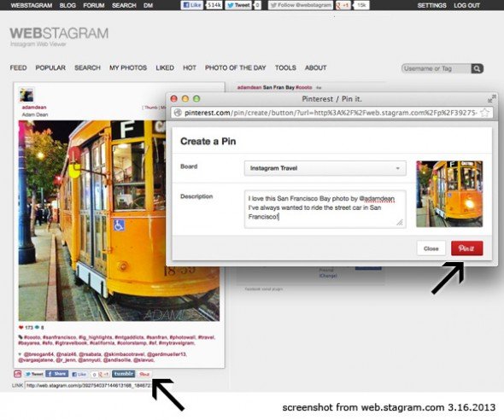Screen dimensions: 504x420
Task: Click the #california hashtag
Action: pyautogui.click(x=102, y=343)
